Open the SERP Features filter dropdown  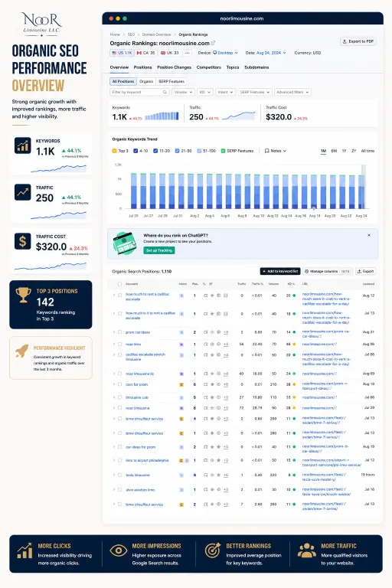(x=255, y=92)
